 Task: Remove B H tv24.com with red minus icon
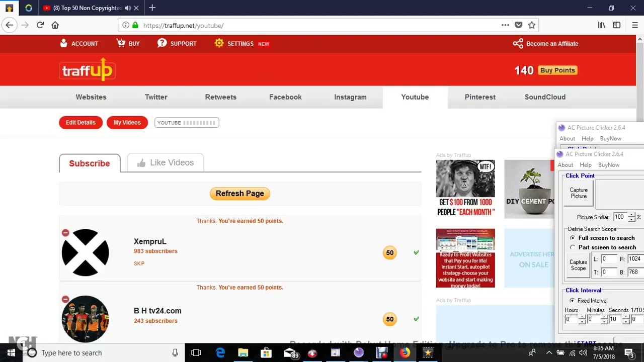click(65, 299)
